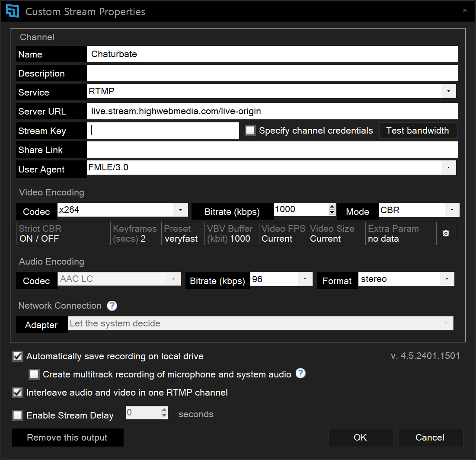The image size is (476, 460).
Task: Click the XSplit logo in title bar
Action: 13,11
